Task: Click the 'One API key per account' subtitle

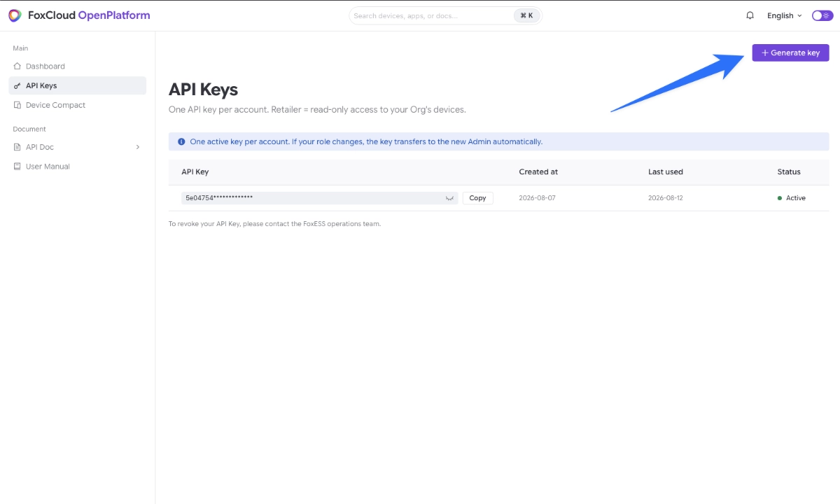Action: pyautogui.click(x=317, y=109)
